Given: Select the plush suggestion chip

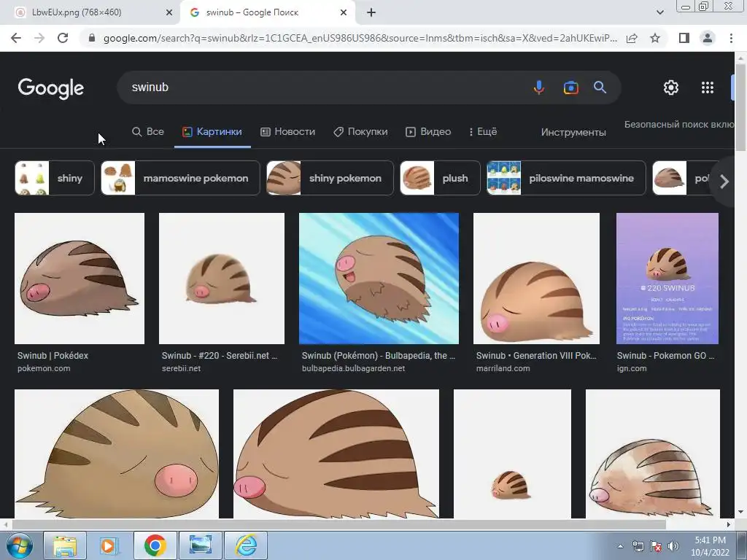Looking at the screenshot, I should pyautogui.click(x=440, y=178).
